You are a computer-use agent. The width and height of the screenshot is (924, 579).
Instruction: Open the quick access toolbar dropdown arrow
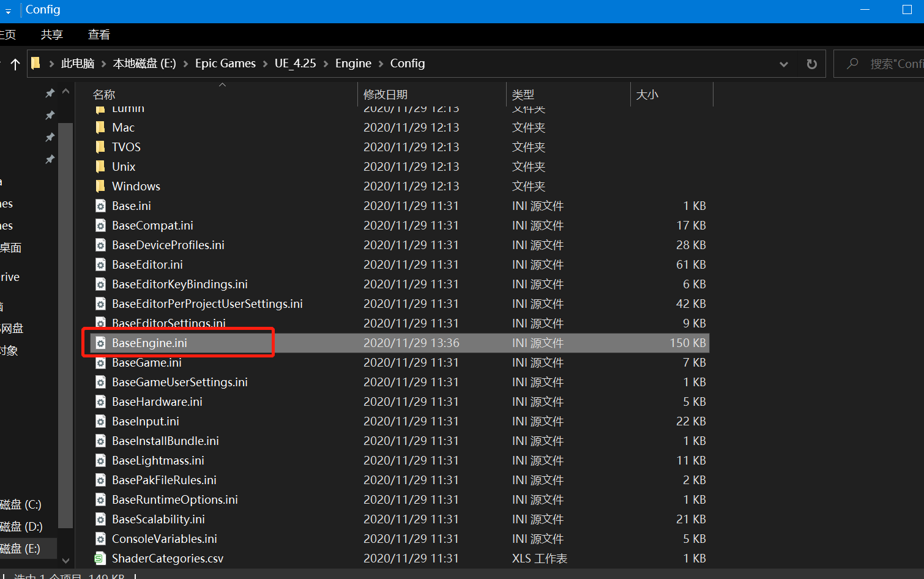coord(8,10)
